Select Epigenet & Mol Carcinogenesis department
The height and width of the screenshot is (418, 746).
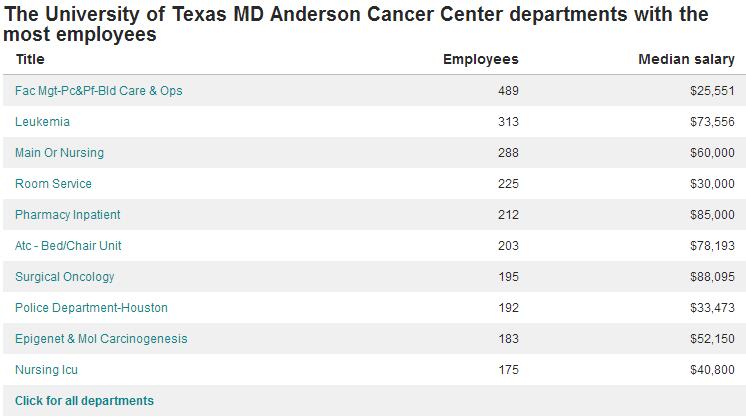[101, 339]
